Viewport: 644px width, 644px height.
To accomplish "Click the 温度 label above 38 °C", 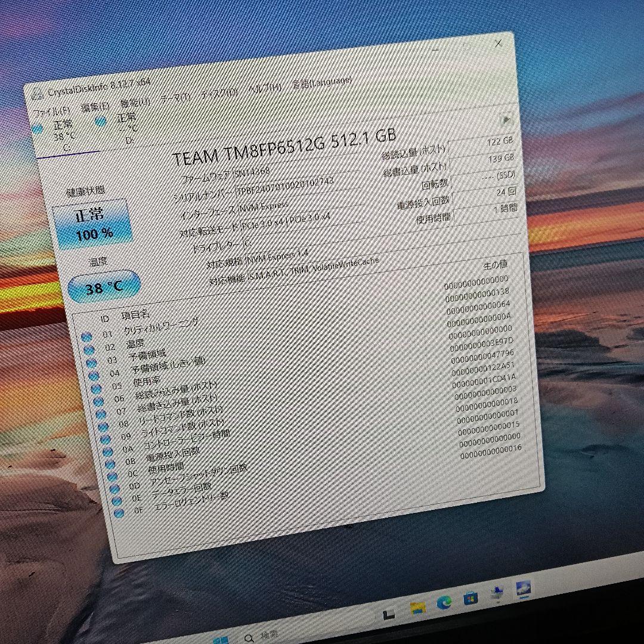I will pos(98,262).
